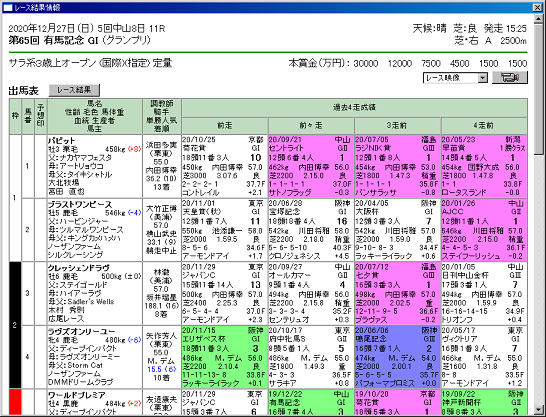
Task: Click the レース結果 button
Action: tap(74, 90)
